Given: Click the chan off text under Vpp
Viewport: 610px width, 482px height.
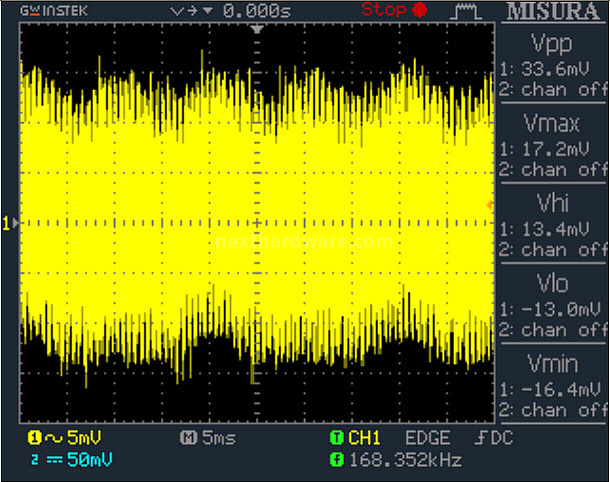Looking at the screenshot, I should [x=563, y=90].
